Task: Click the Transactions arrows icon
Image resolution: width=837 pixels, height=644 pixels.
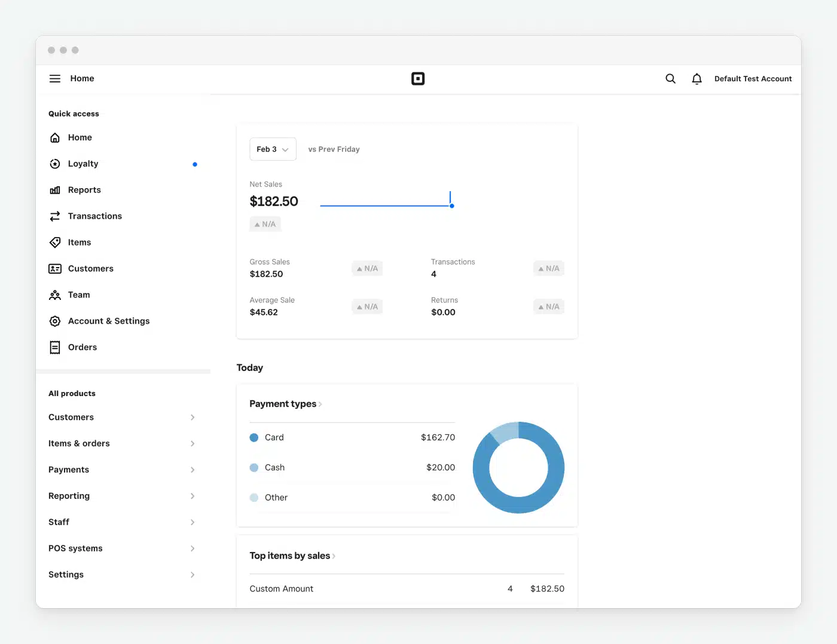Action: (x=55, y=216)
